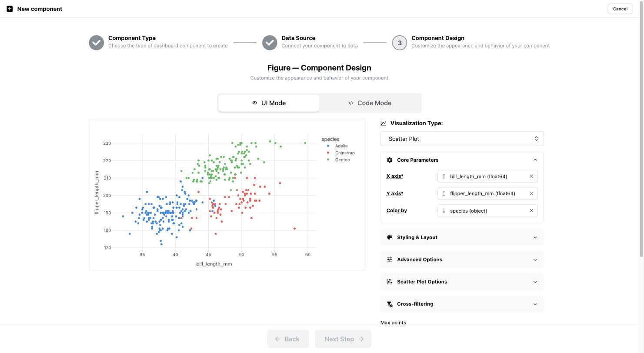Expand the Styling & Layout section
This screenshot has height=353, width=644.
(462, 237)
